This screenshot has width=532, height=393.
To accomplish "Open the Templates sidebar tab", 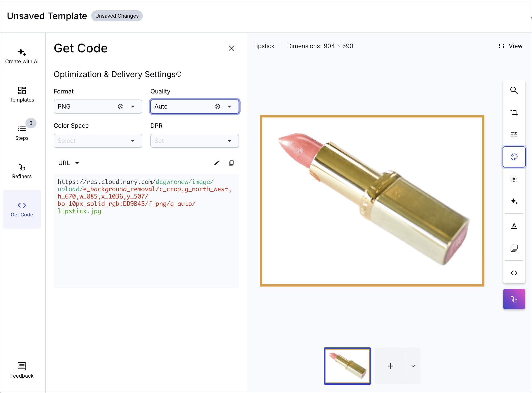I will [22, 94].
